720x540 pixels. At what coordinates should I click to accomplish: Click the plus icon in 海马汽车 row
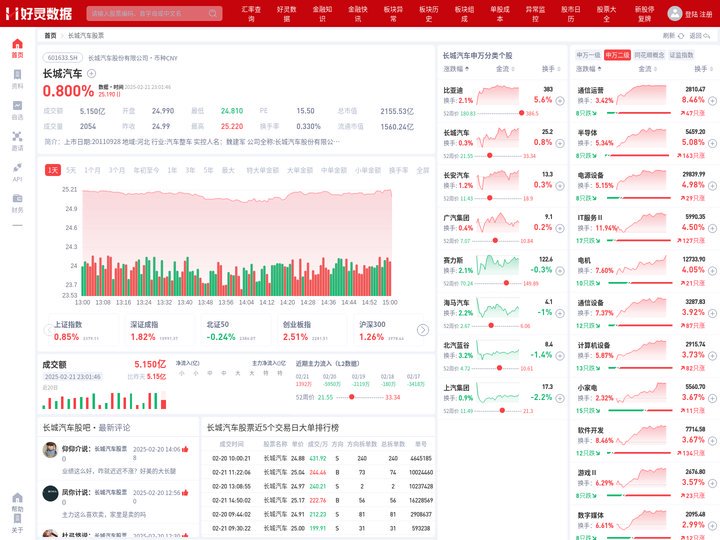560,313
